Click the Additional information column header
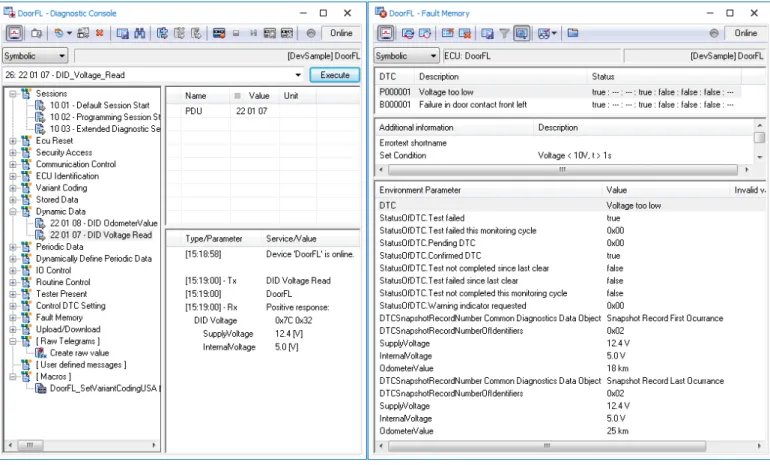The width and height of the screenshot is (770, 465). [454, 128]
